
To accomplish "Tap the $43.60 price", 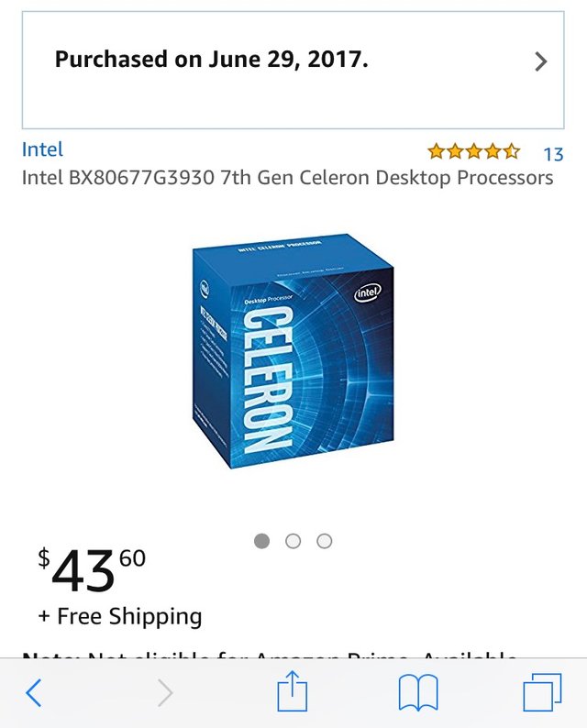I will click(x=92, y=570).
